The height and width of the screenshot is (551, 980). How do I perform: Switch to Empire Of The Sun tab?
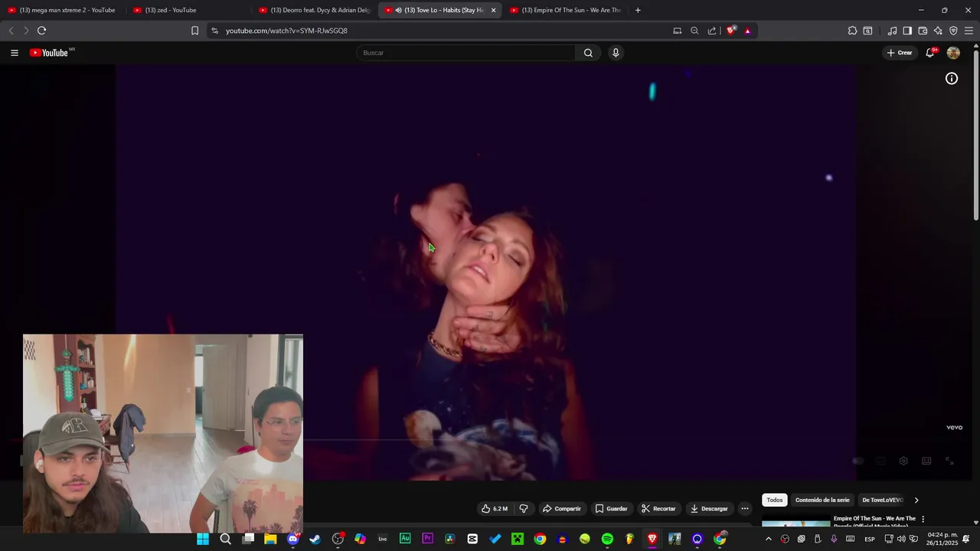[x=566, y=10]
